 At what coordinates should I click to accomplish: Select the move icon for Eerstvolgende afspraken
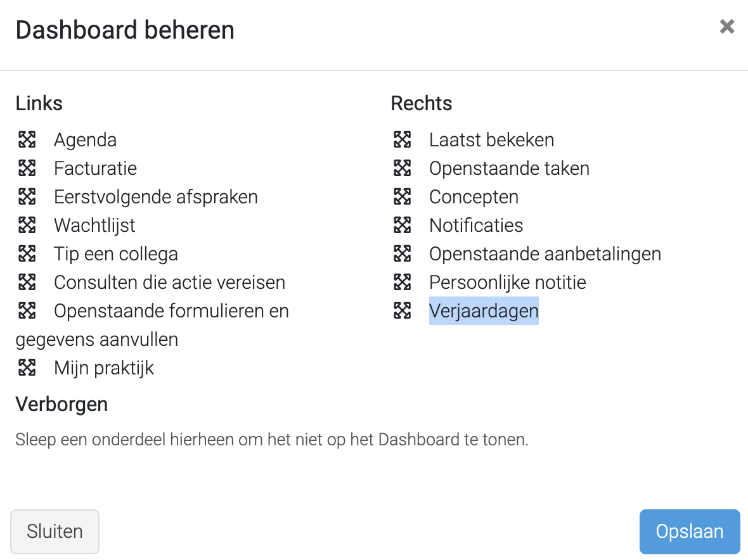(x=27, y=196)
